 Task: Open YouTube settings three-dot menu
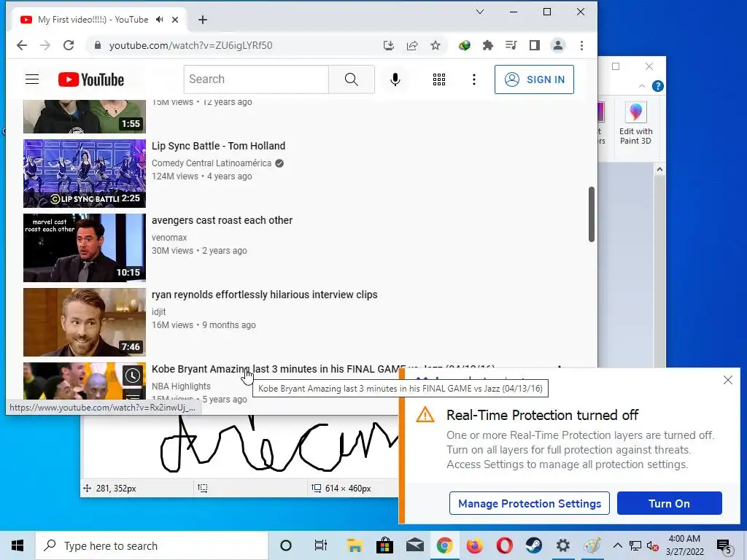(473, 79)
